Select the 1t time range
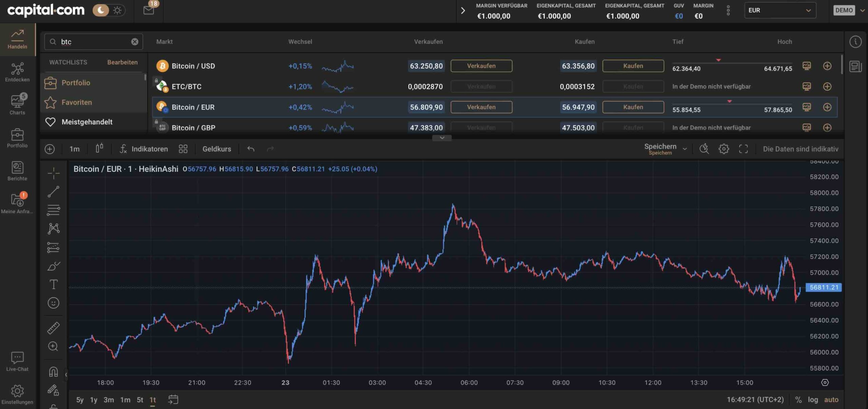868x409 pixels. pyautogui.click(x=153, y=400)
